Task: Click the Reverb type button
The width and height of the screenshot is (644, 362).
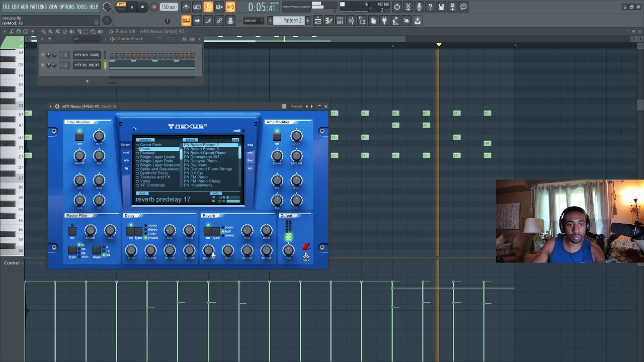Action: (x=216, y=231)
